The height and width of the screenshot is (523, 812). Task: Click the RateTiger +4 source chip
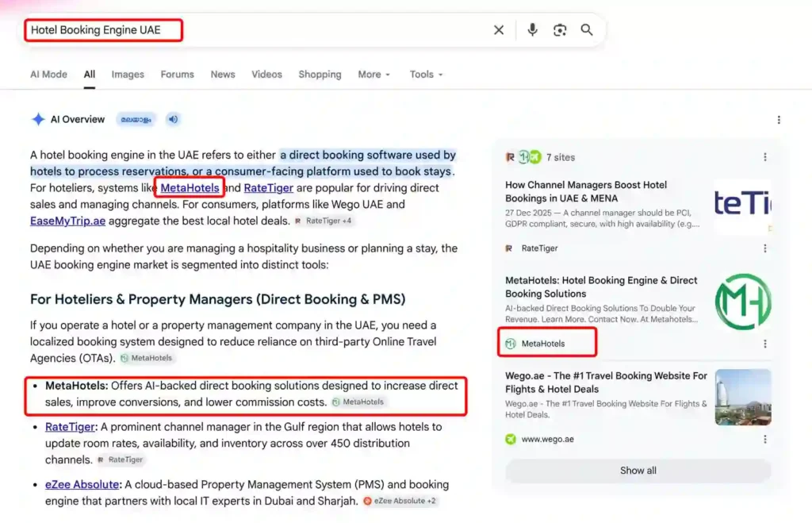(324, 221)
